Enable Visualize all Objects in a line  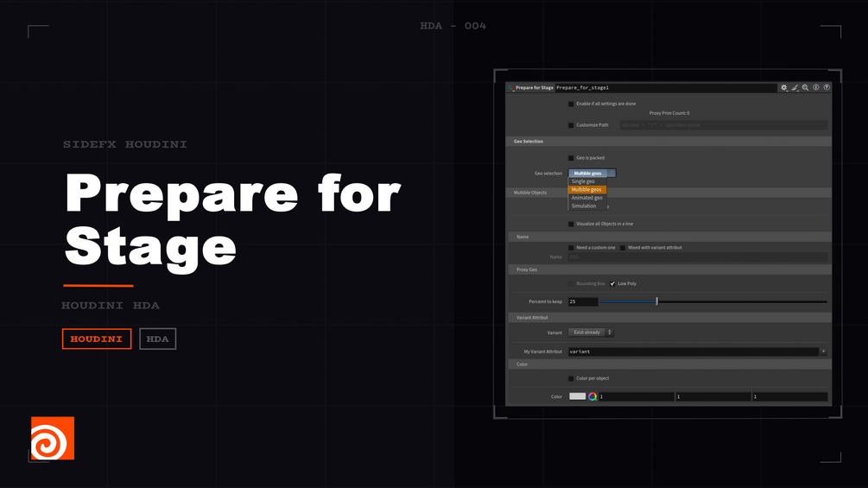571,224
